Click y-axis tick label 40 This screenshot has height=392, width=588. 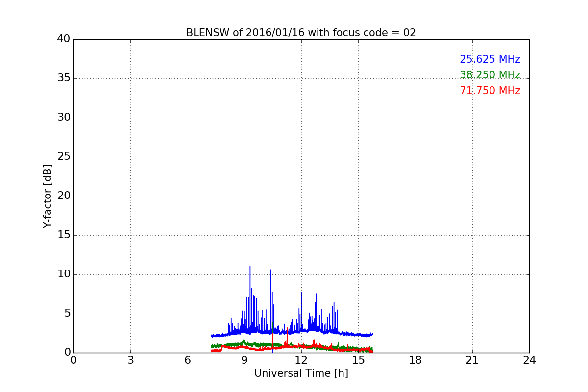64,39
